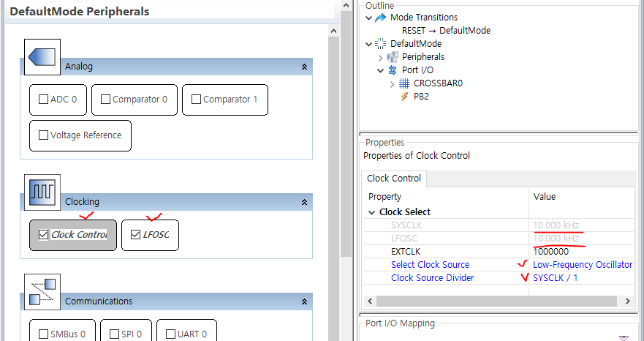Collapse the Analog section
Screen dimensions: 644x341
pyautogui.click(x=304, y=67)
